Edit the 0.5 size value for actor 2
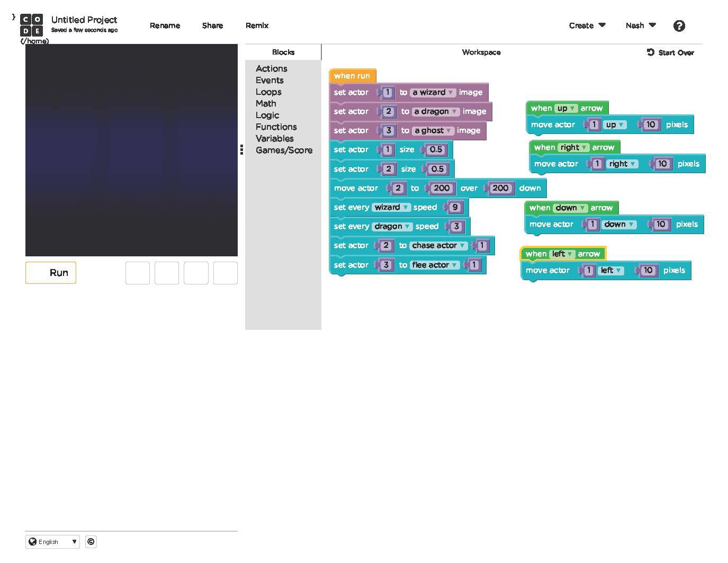The height and width of the screenshot is (563, 728). [x=437, y=169]
